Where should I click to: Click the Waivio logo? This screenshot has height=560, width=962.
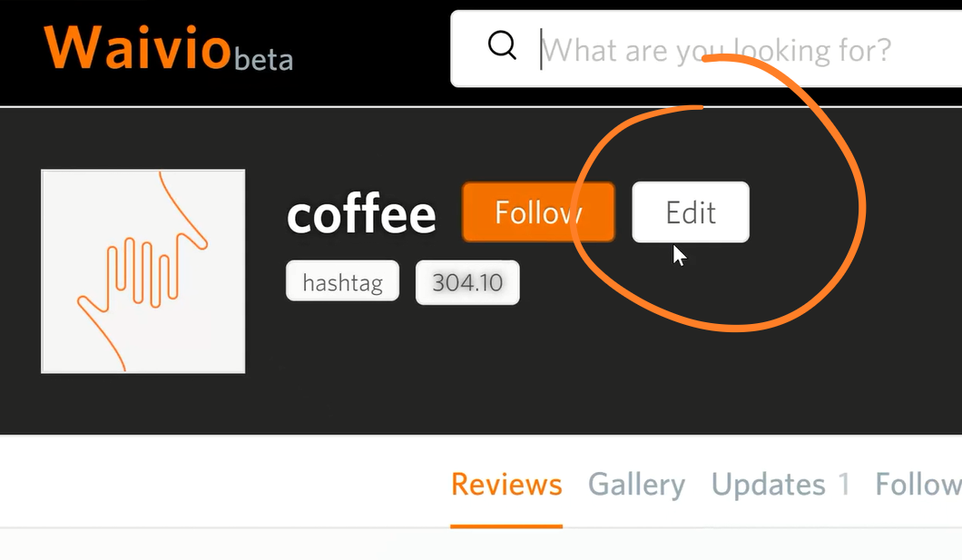(136, 47)
